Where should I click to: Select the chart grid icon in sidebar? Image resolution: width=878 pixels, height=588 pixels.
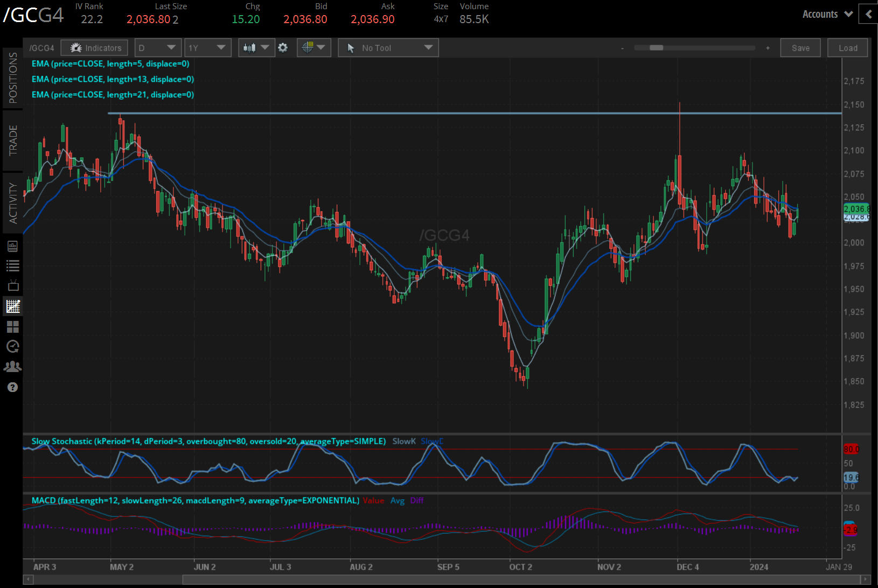coord(13,306)
